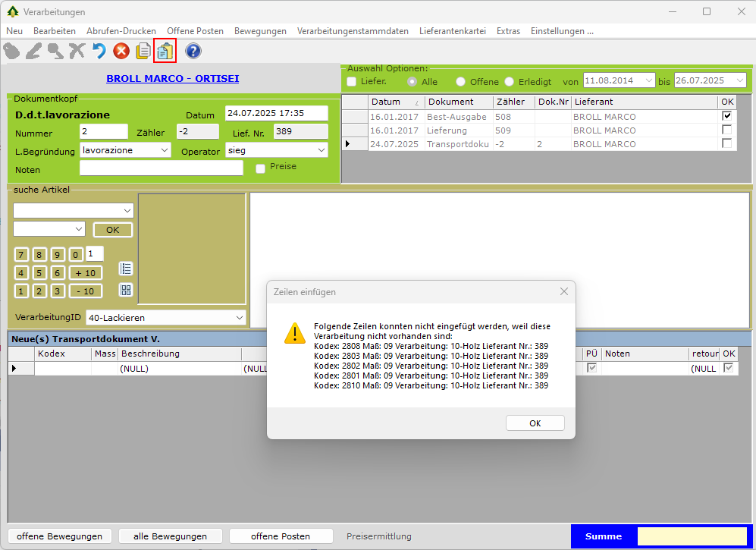This screenshot has height=550, width=756.
Task: Click the red cancel X icon
Action: (x=121, y=51)
